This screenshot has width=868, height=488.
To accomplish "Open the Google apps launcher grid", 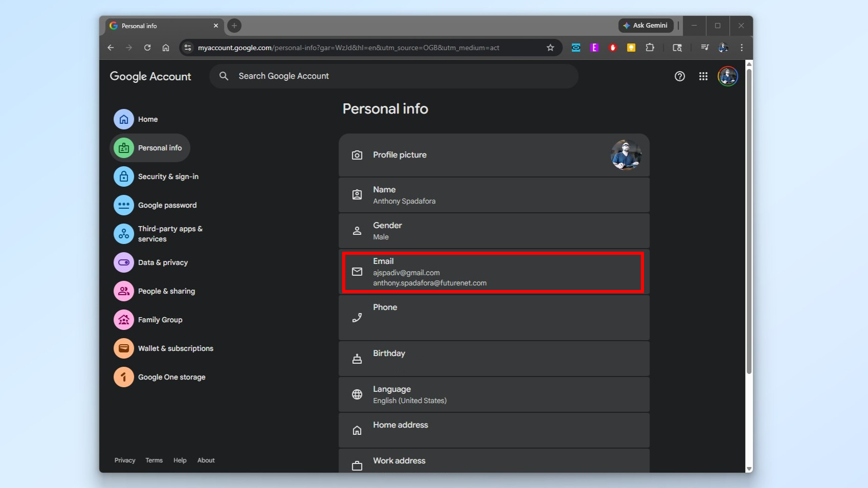I will [x=703, y=76].
